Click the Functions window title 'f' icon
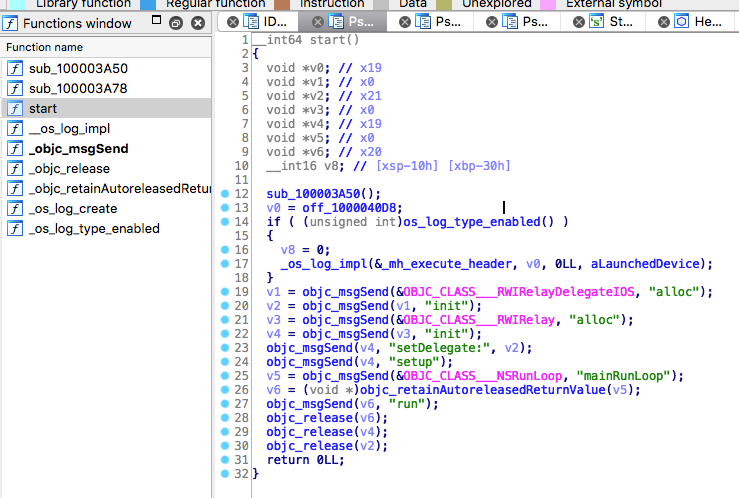739x498 pixels. coord(10,23)
